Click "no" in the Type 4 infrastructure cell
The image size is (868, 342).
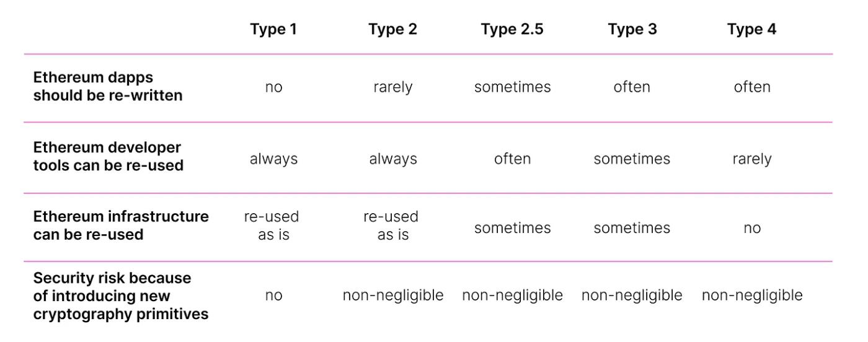coord(751,228)
